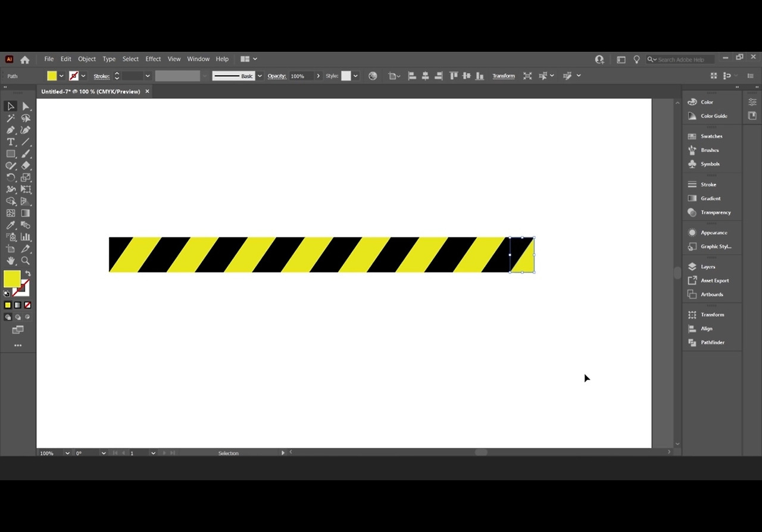Image resolution: width=762 pixels, height=532 pixels.
Task: Open the graphic Style dropdown
Action: [355, 76]
